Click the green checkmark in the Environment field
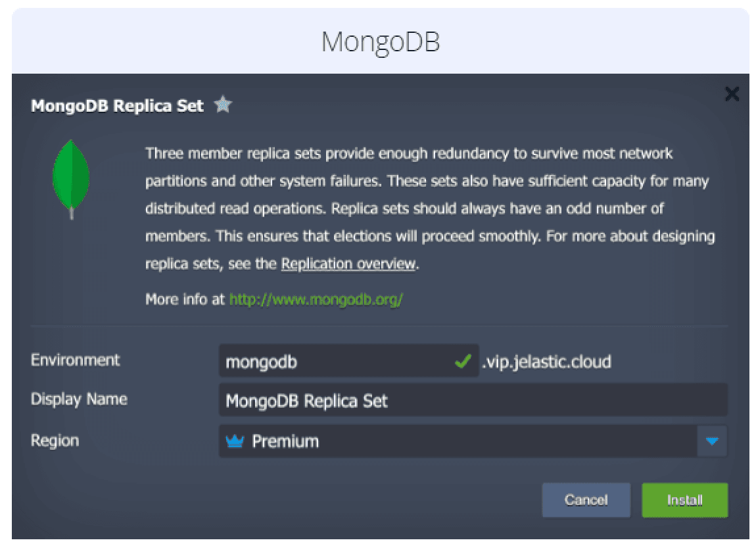The image size is (756, 559). (463, 361)
